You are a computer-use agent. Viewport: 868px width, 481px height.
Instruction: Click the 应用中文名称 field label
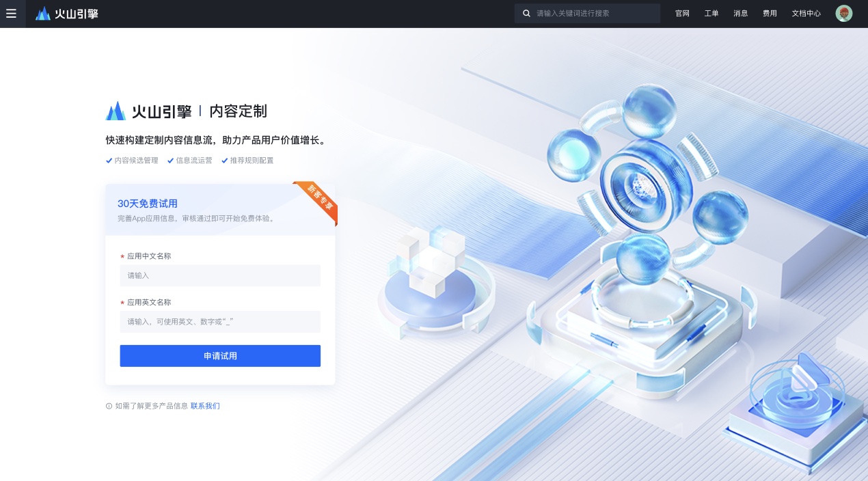(x=149, y=256)
